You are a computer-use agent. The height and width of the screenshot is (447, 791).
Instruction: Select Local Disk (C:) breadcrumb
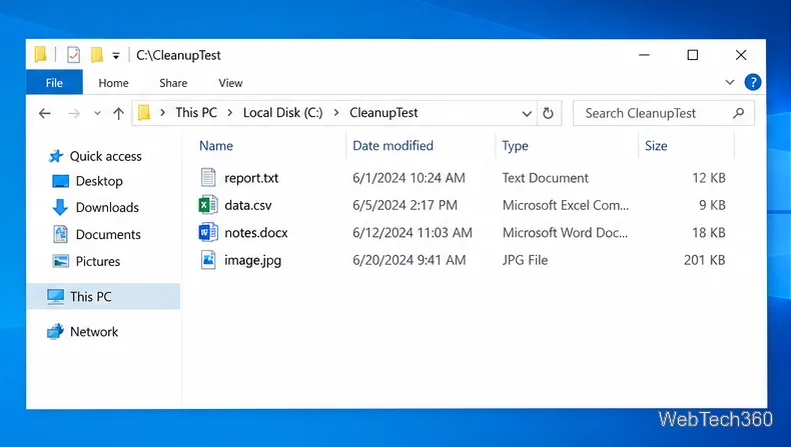(283, 113)
